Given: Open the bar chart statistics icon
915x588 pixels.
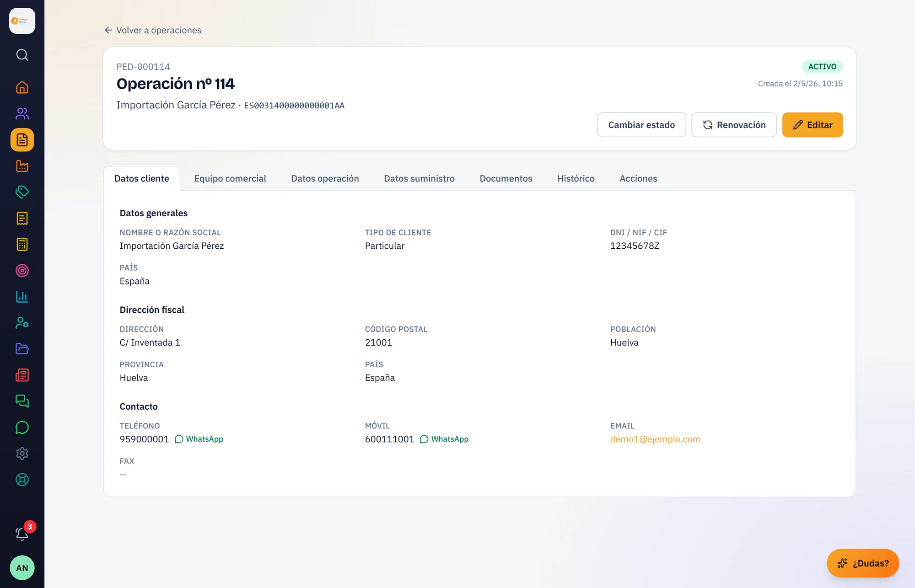Looking at the screenshot, I should (x=22, y=297).
